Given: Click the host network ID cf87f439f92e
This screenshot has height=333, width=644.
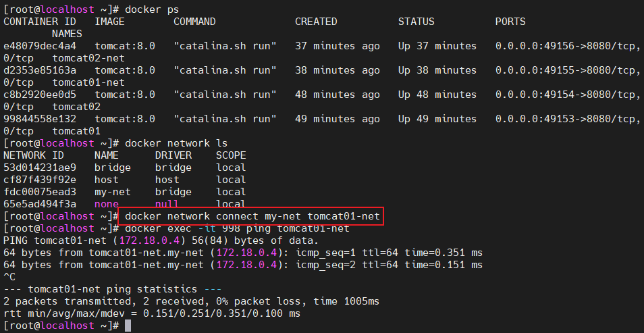Looking at the screenshot, I should pyautogui.click(x=40, y=180).
